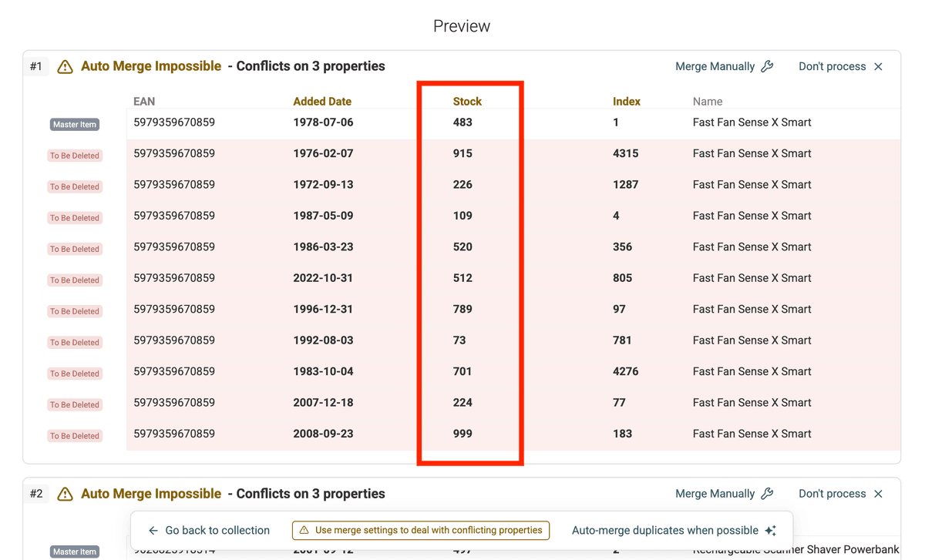Go back to collection
This screenshot has width=925, height=560.
tap(209, 531)
